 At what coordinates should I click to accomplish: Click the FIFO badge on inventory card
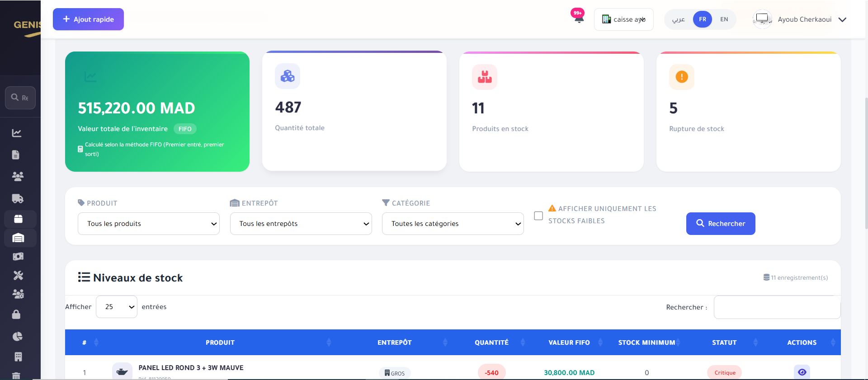pyautogui.click(x=185, y=129)
